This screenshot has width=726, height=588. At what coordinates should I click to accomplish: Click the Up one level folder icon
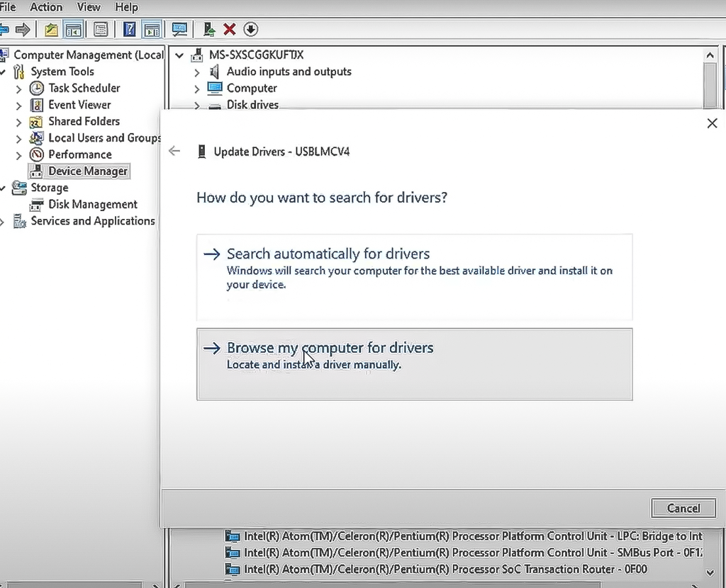[51, 30]
